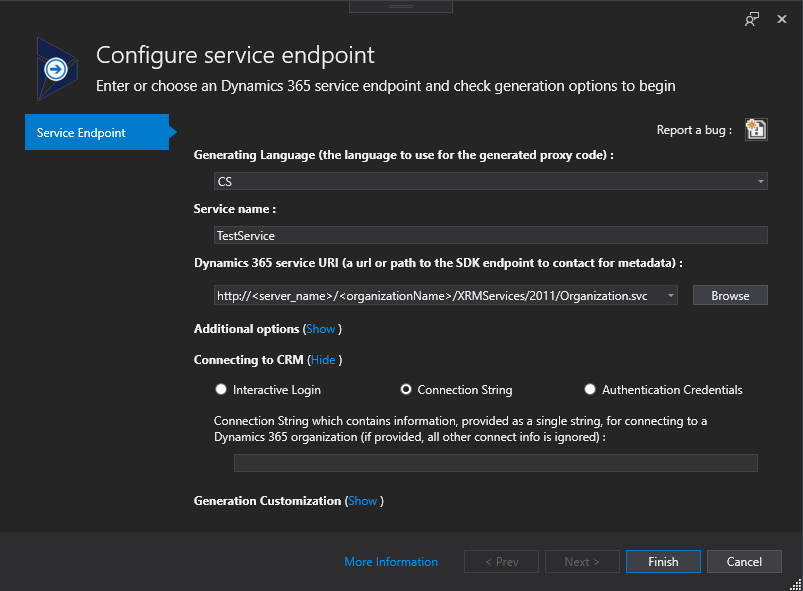Click the feedback icon in title bar
The width and height of the screenshot is (803, 591).
(x=752, y=19)
